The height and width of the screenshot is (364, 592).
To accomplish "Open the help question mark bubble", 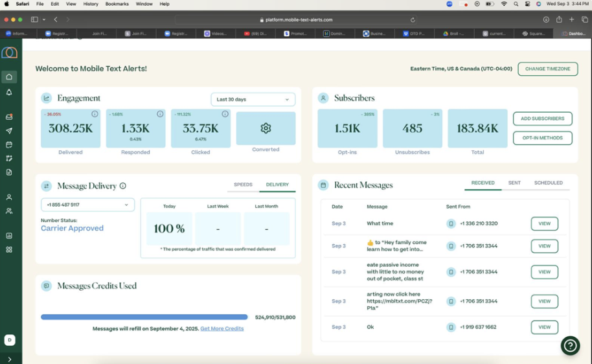I will (570, 345).
